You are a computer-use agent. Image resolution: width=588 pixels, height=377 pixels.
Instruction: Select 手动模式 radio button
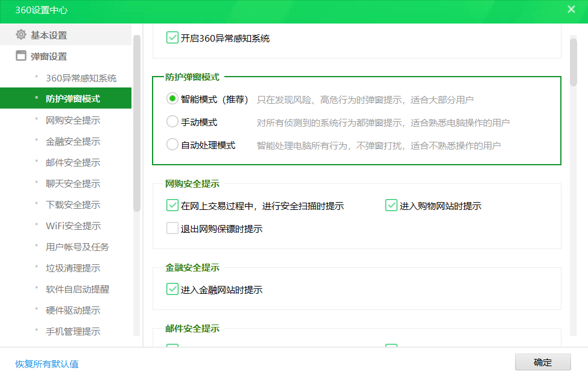pos(172,121)
